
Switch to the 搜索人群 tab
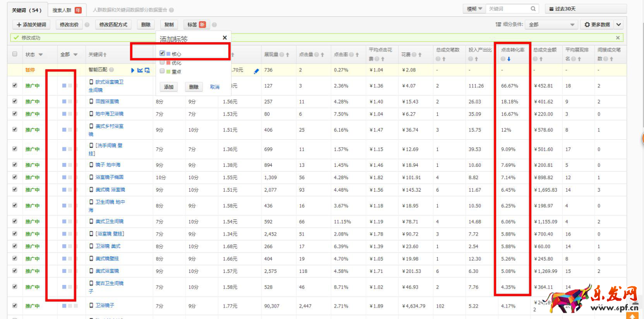[x=65, y=10]
